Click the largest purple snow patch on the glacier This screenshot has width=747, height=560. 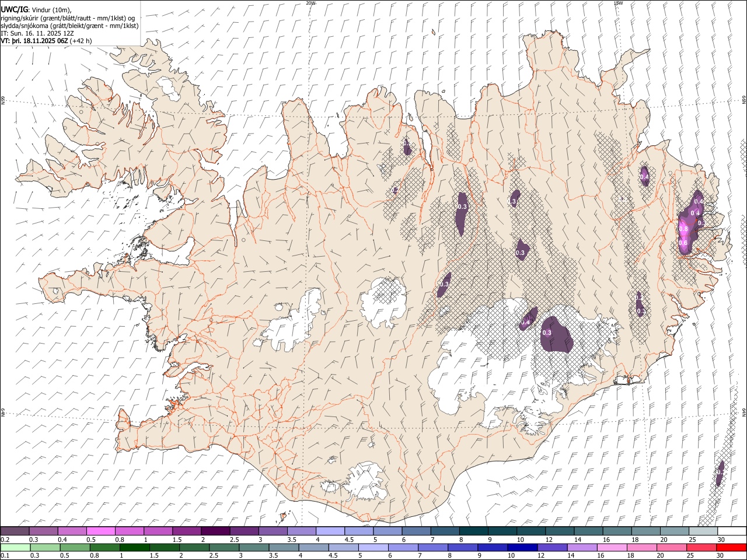pyautogui.click(x=556, y=335)
